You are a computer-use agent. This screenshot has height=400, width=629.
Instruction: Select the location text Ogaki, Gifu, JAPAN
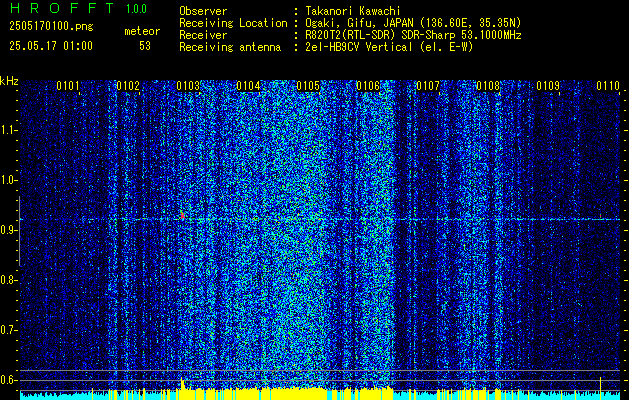[x=359, y=23]
